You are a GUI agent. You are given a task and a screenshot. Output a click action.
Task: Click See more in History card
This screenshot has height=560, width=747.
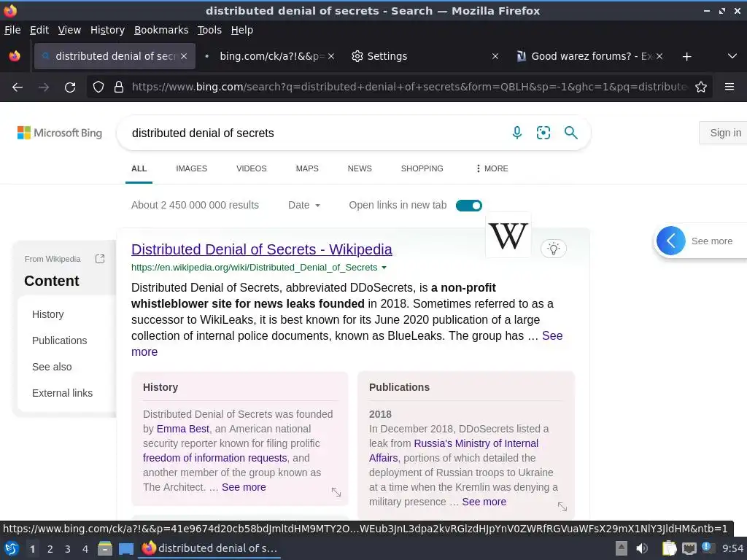click(x=244, y=487)
